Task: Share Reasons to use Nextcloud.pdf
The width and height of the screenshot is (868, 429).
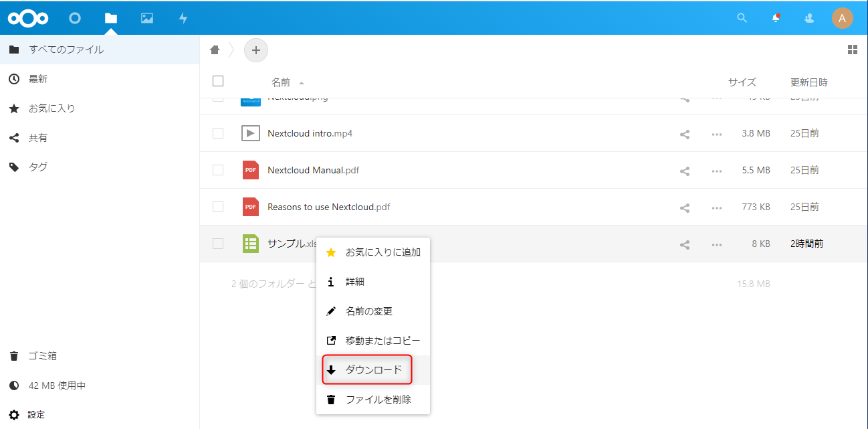Action: (685, 207)
